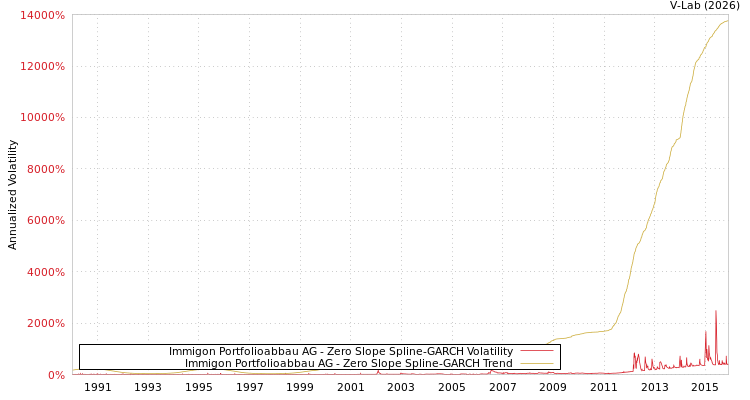The image size is (750, 400).
Task: Select the 14000% y-axis label
Action: [42, 15]
